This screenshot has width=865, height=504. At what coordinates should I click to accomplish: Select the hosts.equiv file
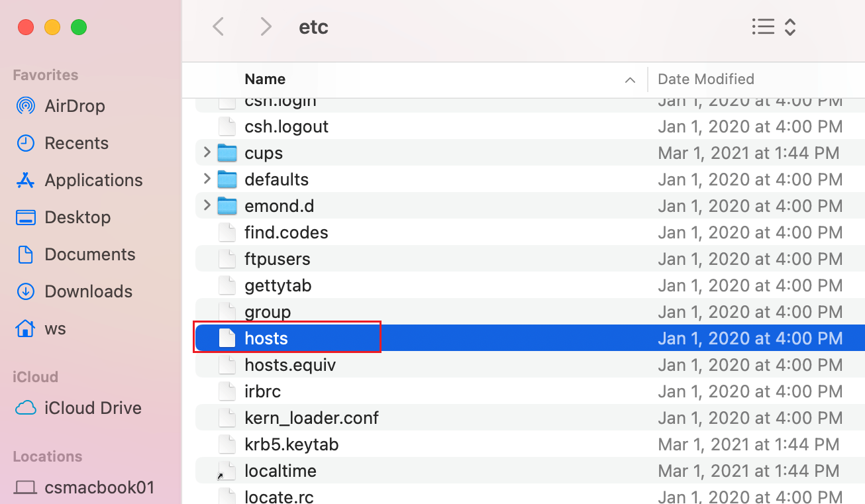point(290,365)
